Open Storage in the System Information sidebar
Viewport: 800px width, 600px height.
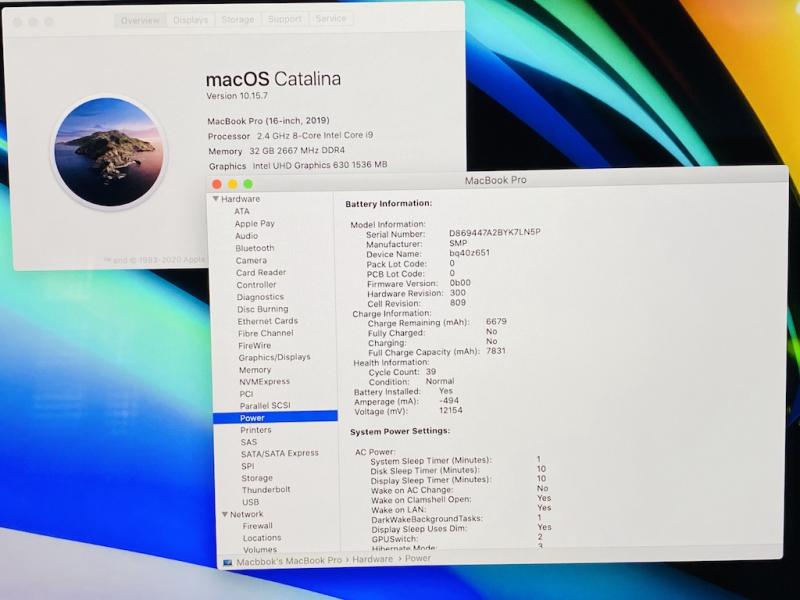[x=257, y=478]
